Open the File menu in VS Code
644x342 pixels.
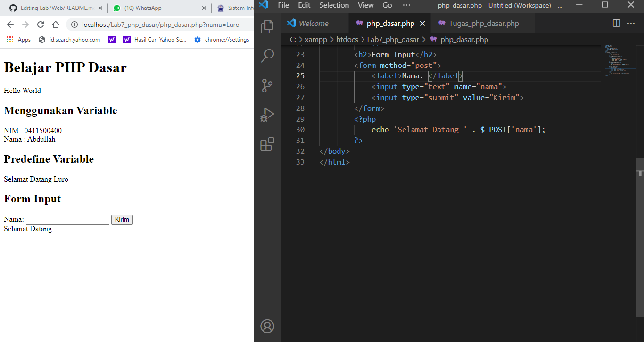point(283,5)
